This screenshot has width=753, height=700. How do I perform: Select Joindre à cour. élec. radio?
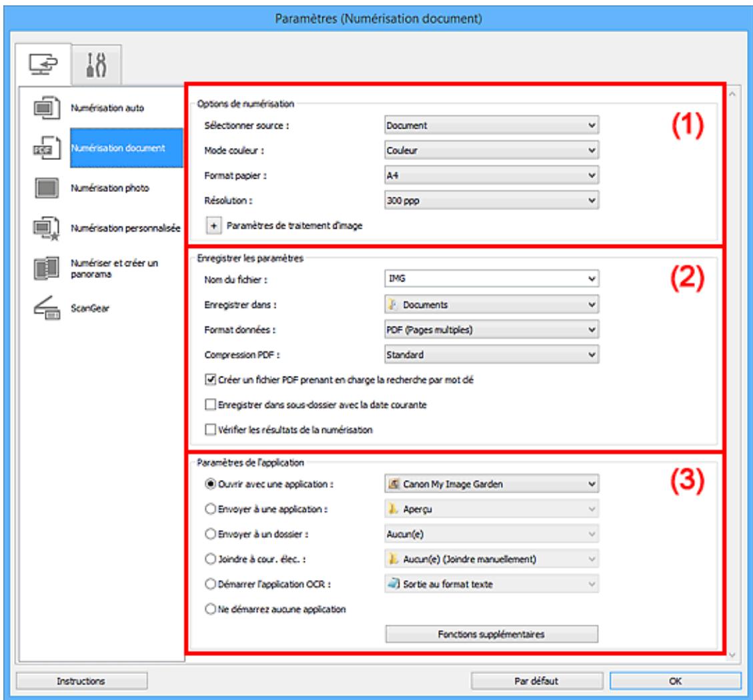210,559
